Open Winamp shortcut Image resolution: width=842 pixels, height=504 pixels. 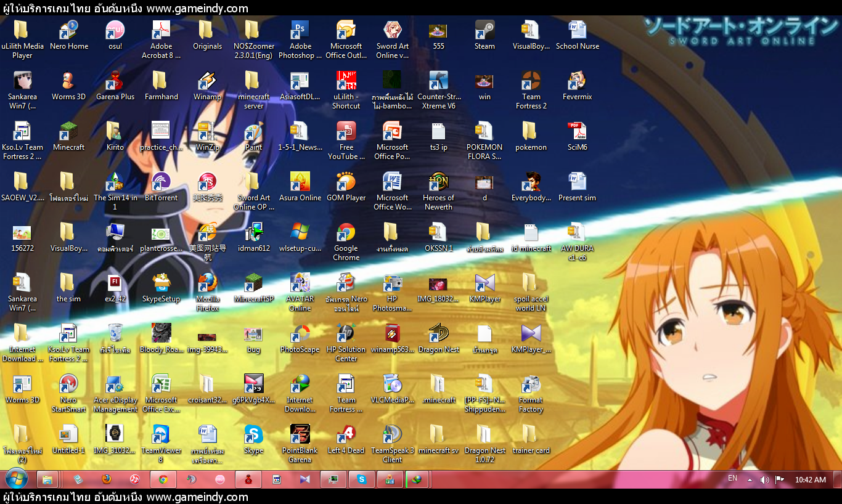(208, 86)
